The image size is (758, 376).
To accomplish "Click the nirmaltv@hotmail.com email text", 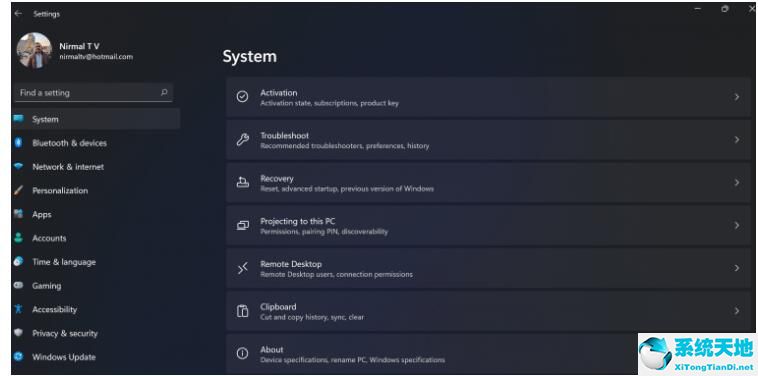I will [x=96, y=57].
